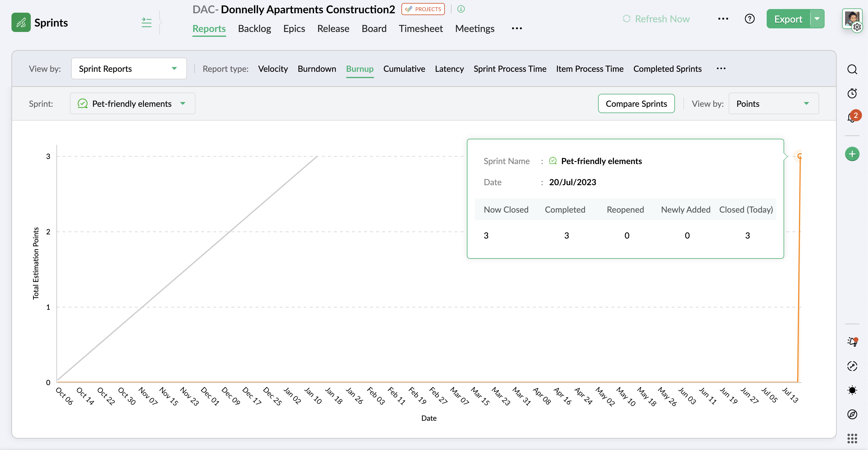The height and width of the screenshot is (450, 868).
Task: Open the Pet-friendly elements sprint dropdown
Action: click(132, 103)
